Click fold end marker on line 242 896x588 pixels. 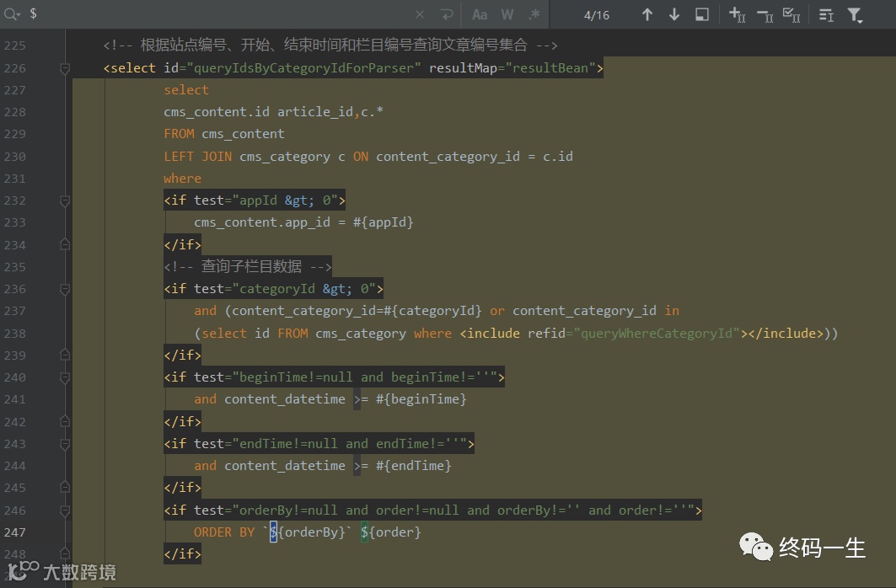click(65, 421)
